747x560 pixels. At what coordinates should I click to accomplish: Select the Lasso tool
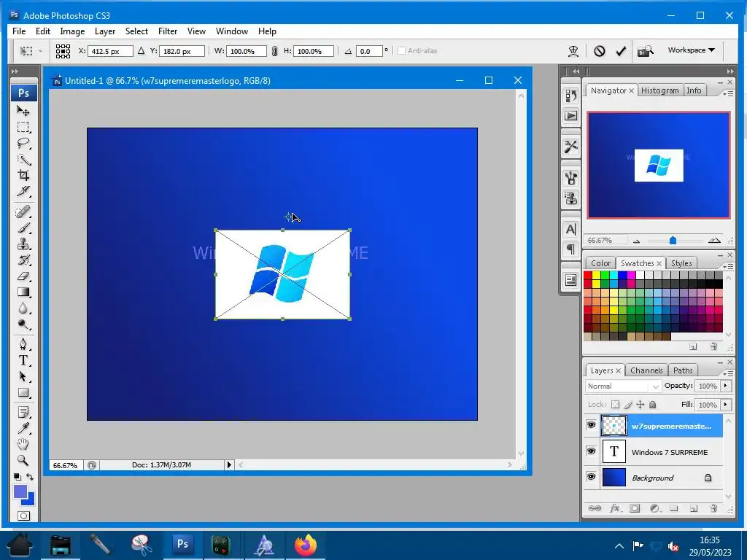(x=23, y=143)
